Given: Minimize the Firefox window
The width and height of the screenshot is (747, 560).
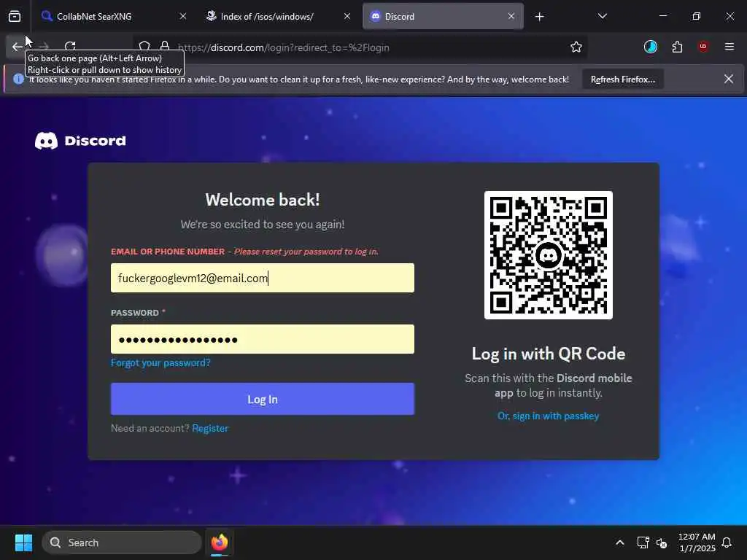Looking at the screenshot, I should (x=663, y=16).
